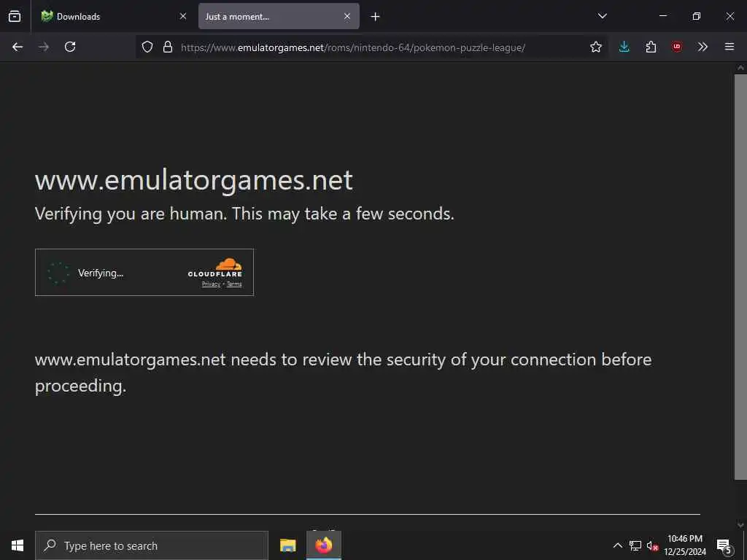
Task: Click the Cloudflare Privacy link
Action: coord(211,284)
